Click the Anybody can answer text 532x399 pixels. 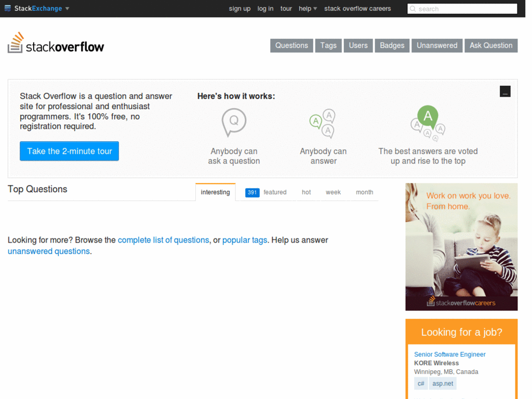point(323,156)
